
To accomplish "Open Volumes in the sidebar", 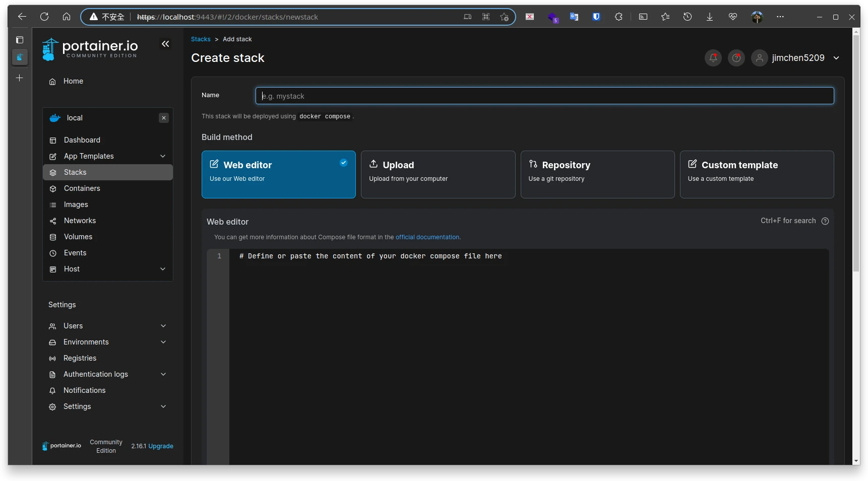I will [x=78, y=237].
